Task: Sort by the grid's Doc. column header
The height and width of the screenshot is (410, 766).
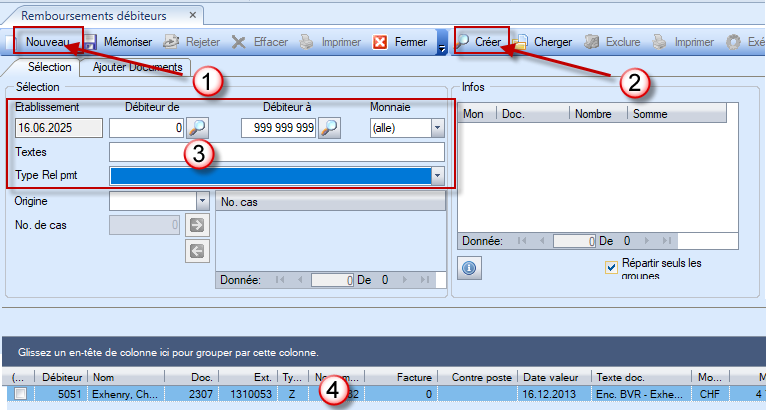Action: pos(192,377)
